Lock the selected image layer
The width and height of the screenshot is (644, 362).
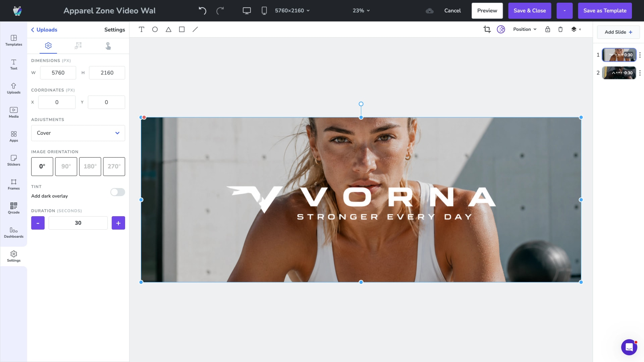click(548, 29)
